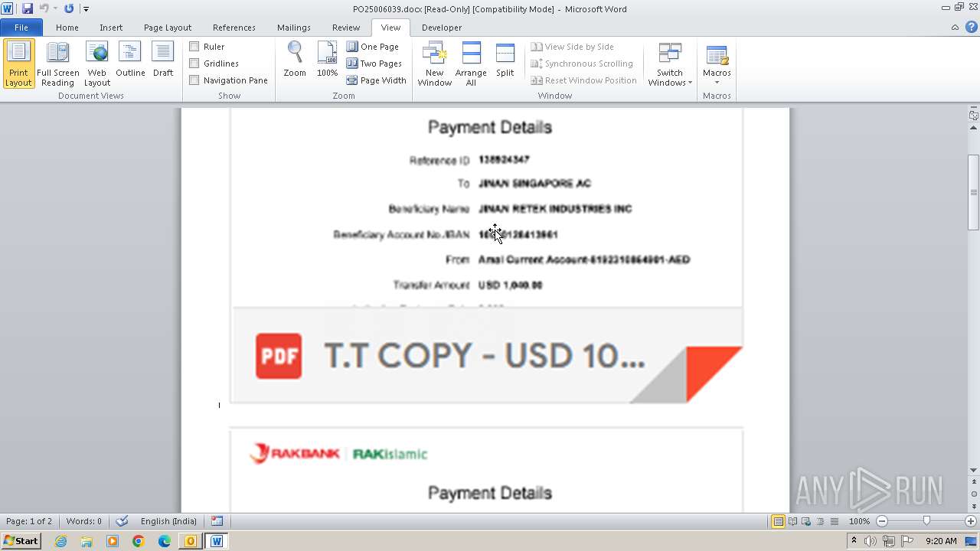Switch to Web Layout view

point(97,64)
